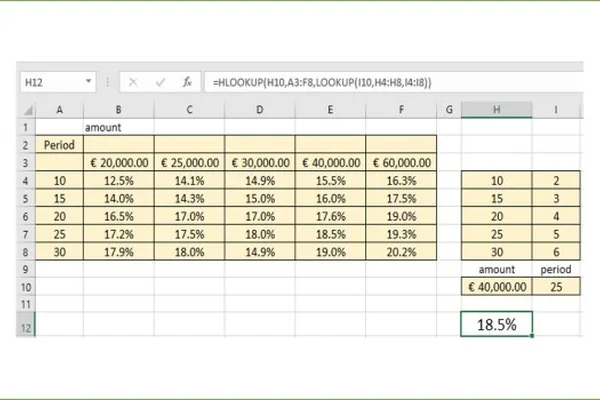Select cell E3 with € 40,000.00
600x400 pixels.
point(330,163)
